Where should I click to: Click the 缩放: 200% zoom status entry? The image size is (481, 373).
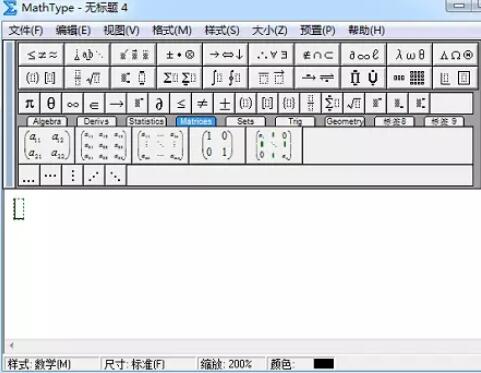tap(226, 364)
